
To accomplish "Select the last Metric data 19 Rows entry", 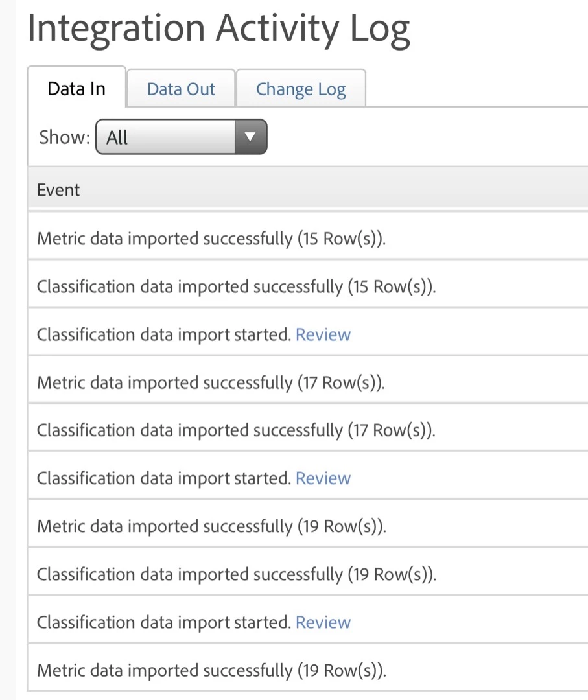I will click(x=211, y=670).
